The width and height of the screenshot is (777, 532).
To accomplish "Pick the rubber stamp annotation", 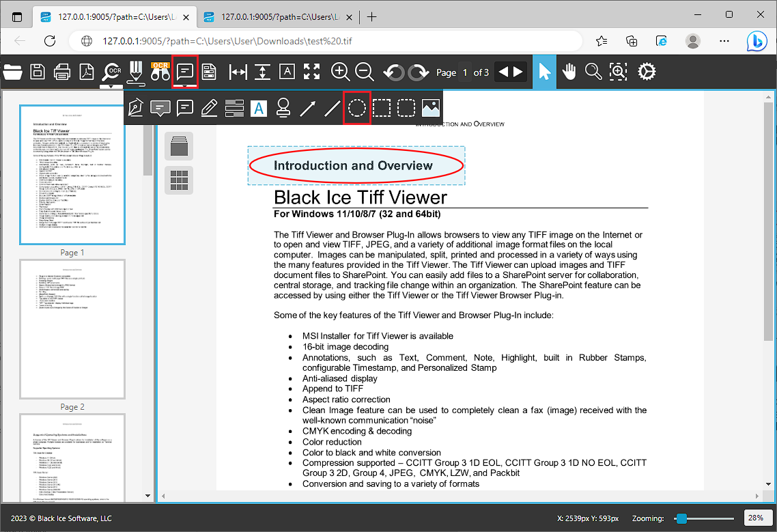I will coord(283,108).
